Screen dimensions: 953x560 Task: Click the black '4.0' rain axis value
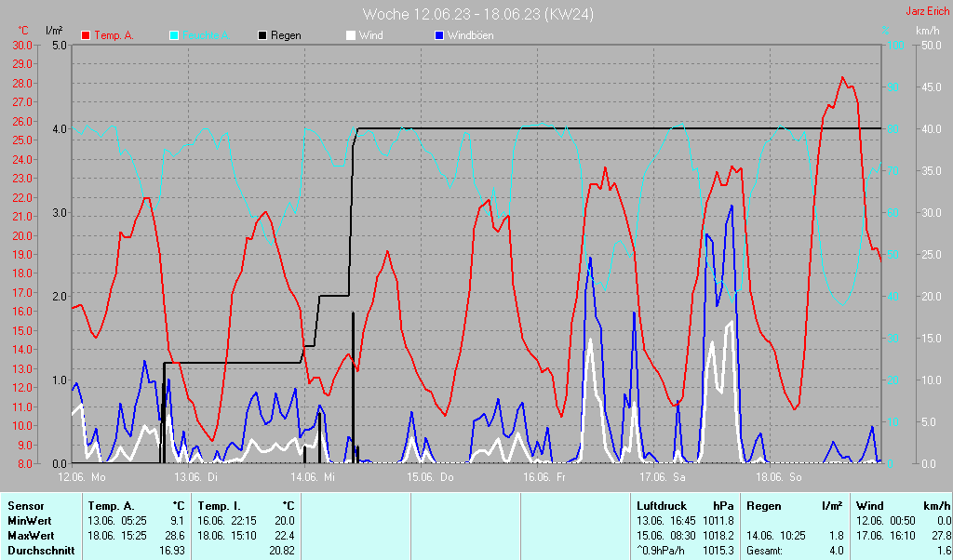[58, 129]
